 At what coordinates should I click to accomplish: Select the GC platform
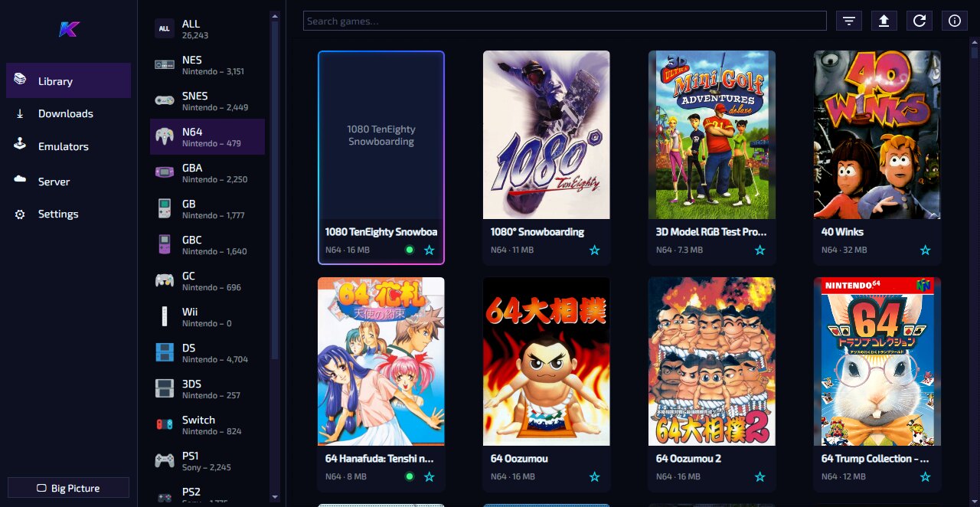207,281
